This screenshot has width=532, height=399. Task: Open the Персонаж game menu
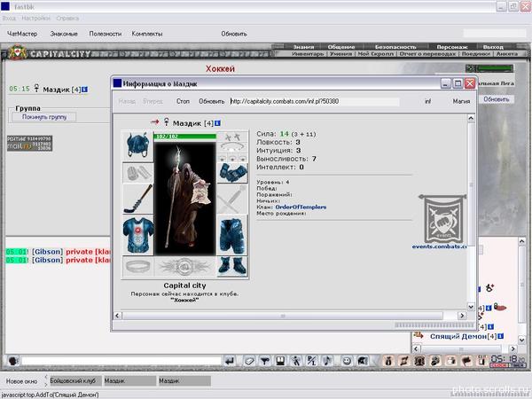tap(452, 47)
